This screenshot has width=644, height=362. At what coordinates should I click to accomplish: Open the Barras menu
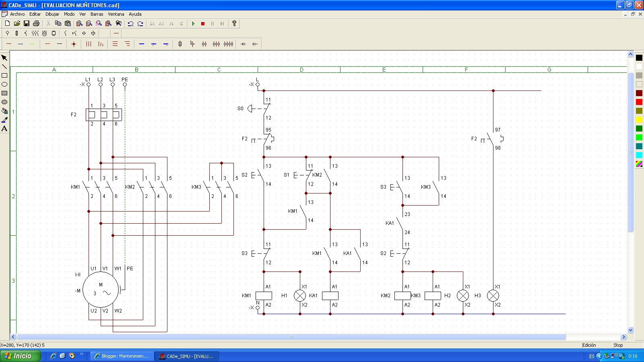[x=97, y=14]
